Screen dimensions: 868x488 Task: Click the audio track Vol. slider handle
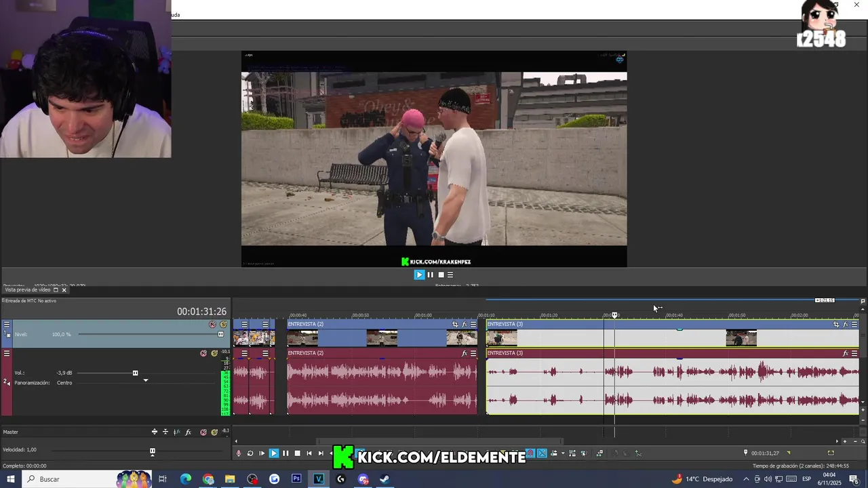(x=135, y=373)
